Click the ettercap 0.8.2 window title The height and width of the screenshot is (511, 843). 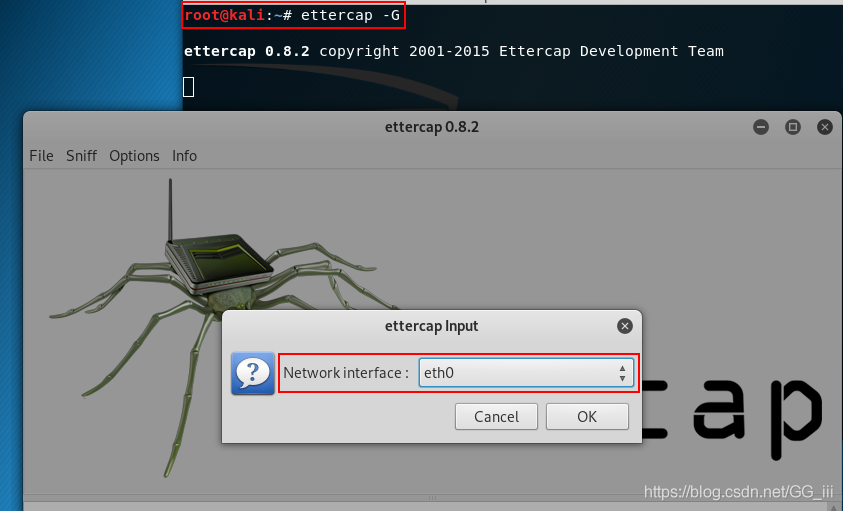pos(432,127)
